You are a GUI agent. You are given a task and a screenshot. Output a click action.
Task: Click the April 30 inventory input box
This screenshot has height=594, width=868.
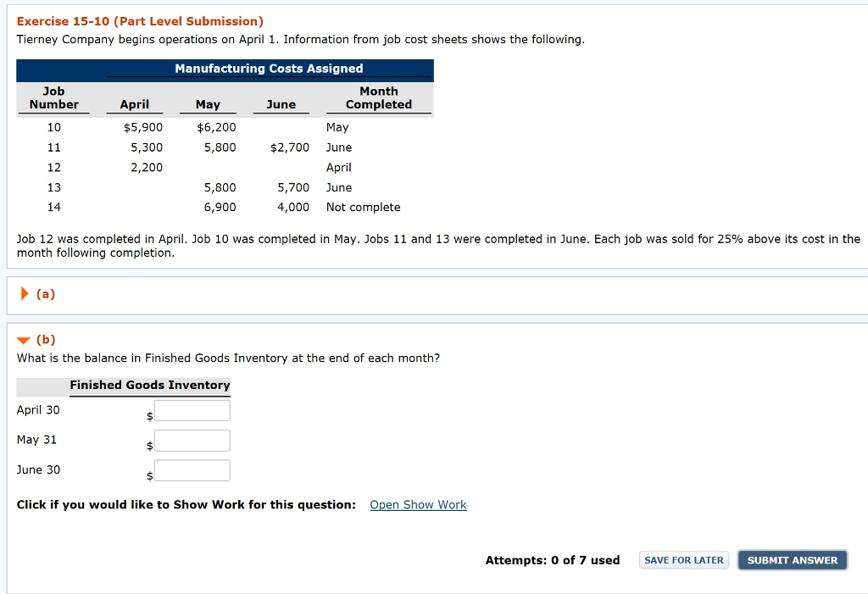point(192,411)
